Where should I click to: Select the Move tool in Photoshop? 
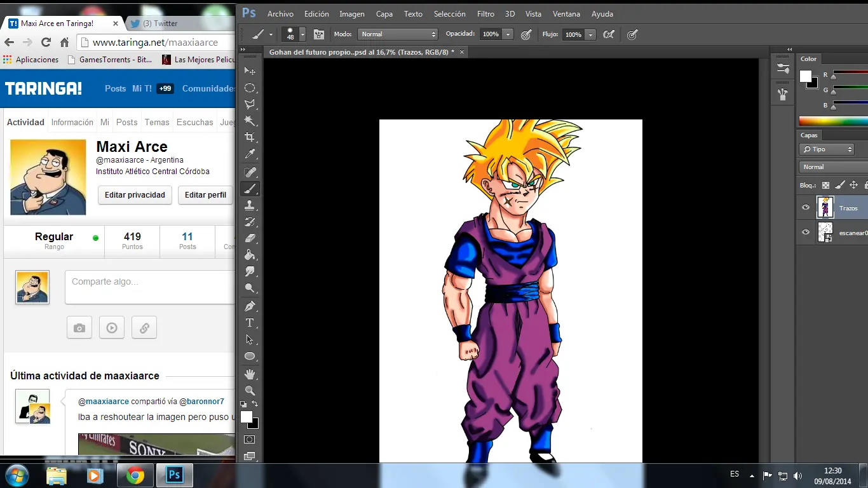250,71
